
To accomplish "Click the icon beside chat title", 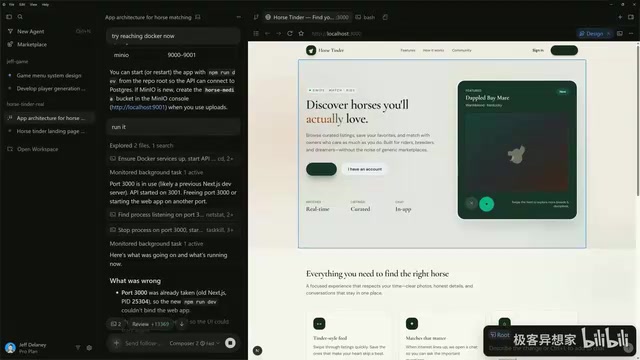I will click(x=198, y=17).
